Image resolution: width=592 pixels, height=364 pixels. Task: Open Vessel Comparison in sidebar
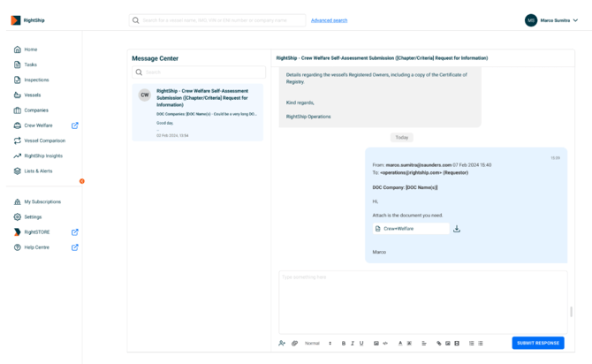point(44,140)
